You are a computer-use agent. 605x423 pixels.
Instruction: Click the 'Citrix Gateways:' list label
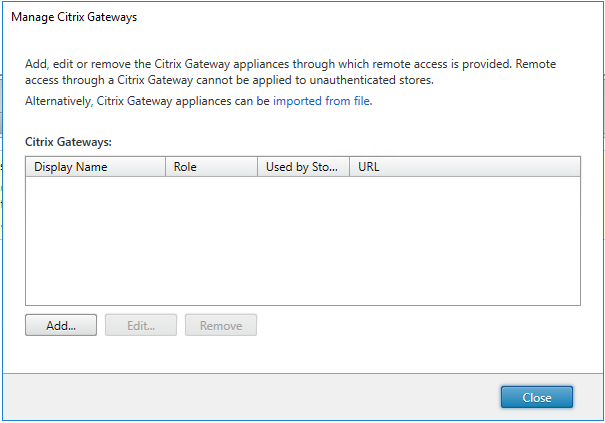point(68,143)
